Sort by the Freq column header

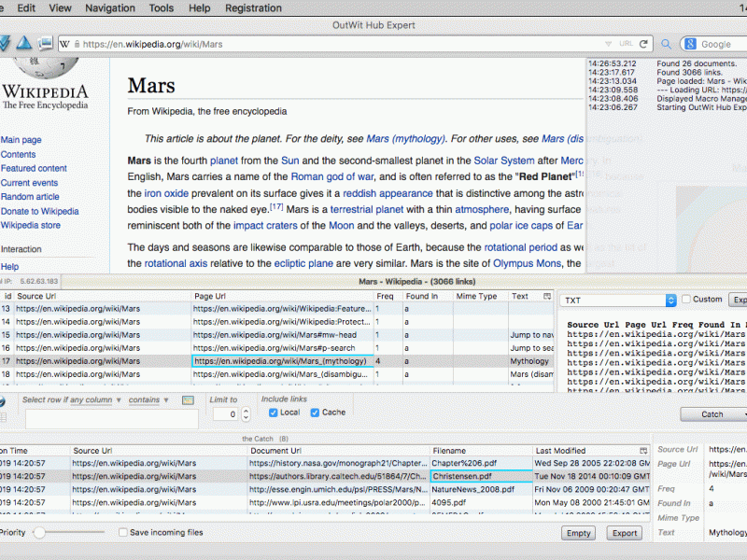388,296
